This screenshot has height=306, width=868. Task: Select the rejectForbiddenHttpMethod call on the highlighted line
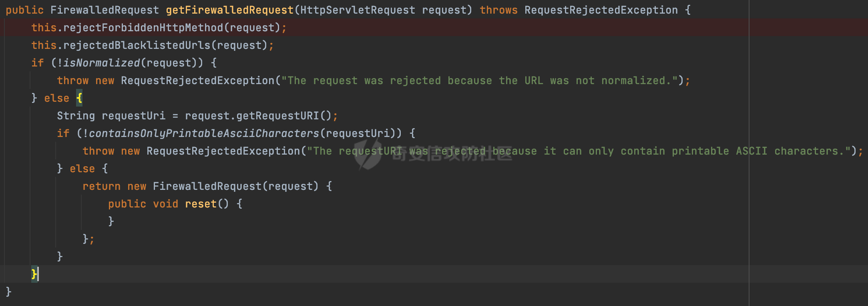coord(143,28)
